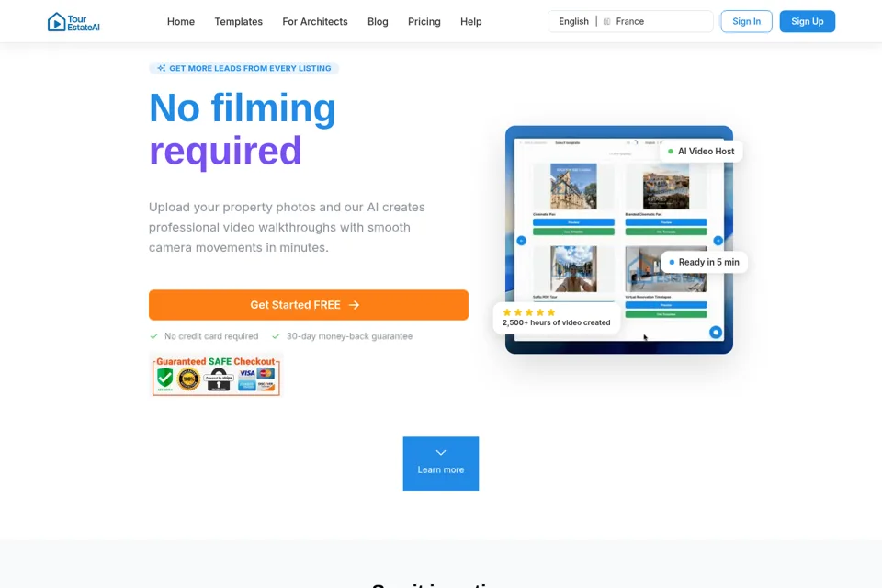
Task: Click the American Express card logo
Action: click(x=247, y=386)
